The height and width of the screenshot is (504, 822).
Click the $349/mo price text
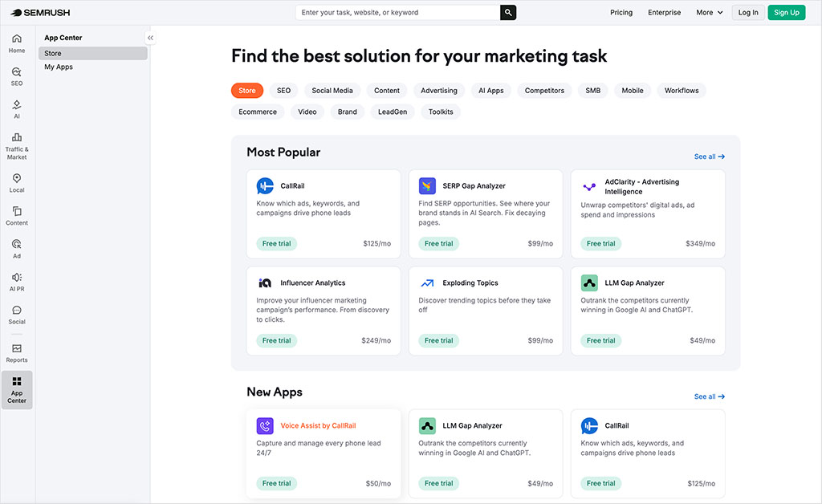click(700, 244)
